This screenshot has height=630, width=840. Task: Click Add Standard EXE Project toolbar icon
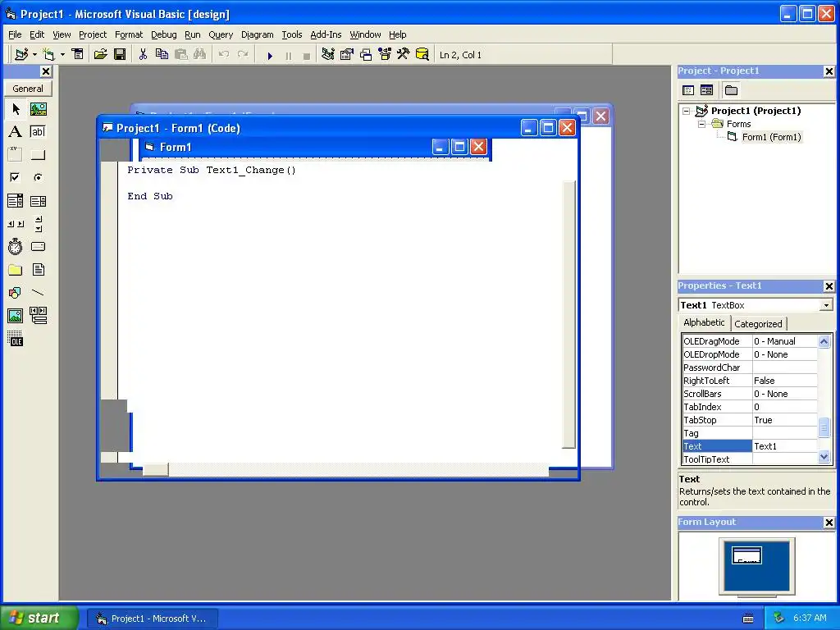click(21, 55)
